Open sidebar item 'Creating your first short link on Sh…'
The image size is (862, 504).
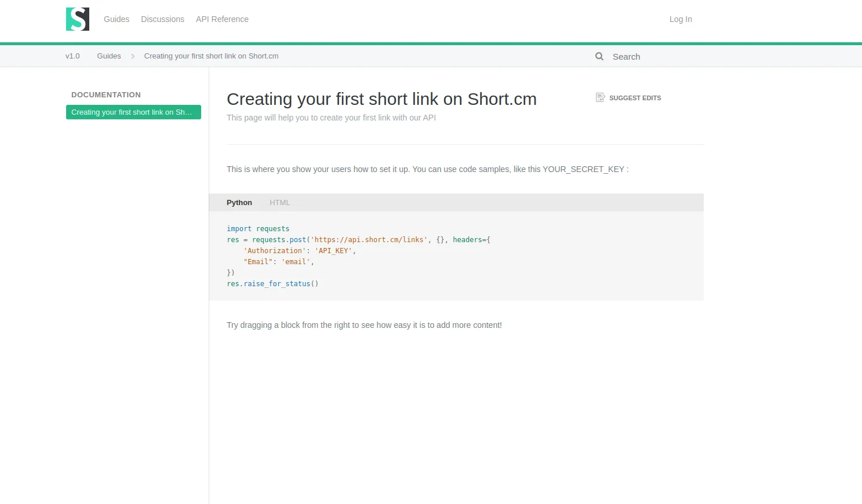(x=133, y=112)
